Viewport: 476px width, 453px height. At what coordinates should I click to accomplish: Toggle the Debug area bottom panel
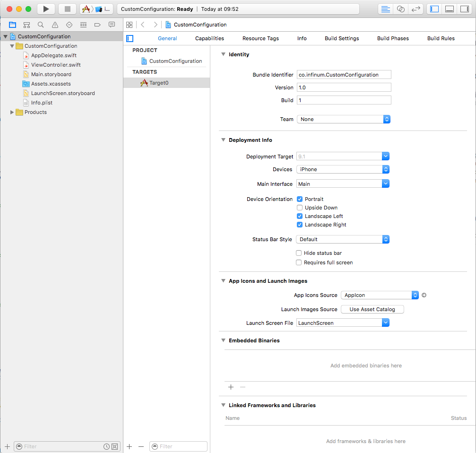point(450,9)
